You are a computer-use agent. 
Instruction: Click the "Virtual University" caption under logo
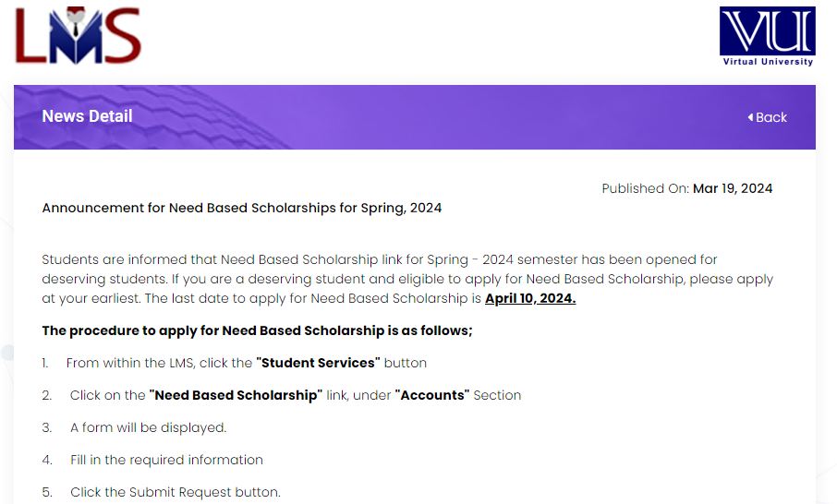pos(768,61)
